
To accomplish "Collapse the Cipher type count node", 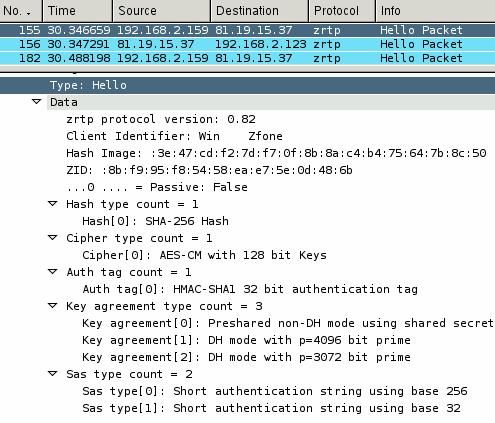I will [53, 237].
